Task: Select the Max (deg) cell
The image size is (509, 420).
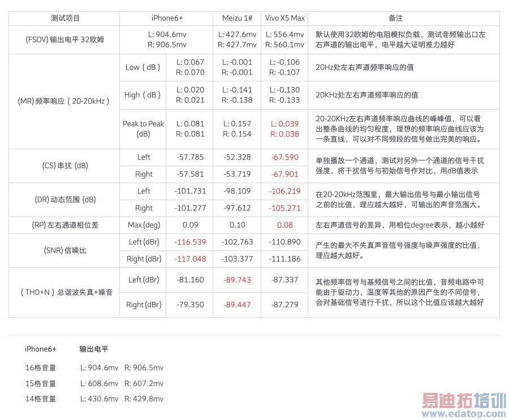Action: (x=144, y=225)
